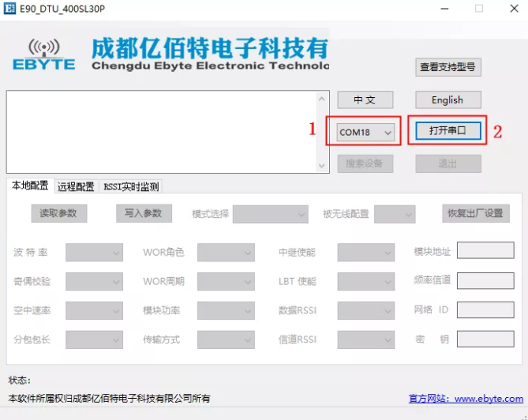
Task: Expand the 波特率 dropdown
Action: click(94, 252)
